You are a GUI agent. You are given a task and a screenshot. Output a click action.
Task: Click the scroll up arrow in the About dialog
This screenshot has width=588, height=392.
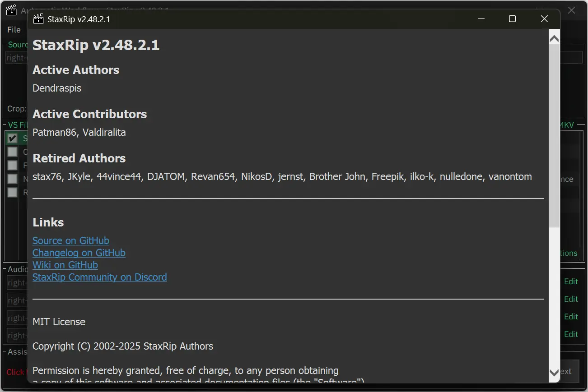tap(554, 39)
